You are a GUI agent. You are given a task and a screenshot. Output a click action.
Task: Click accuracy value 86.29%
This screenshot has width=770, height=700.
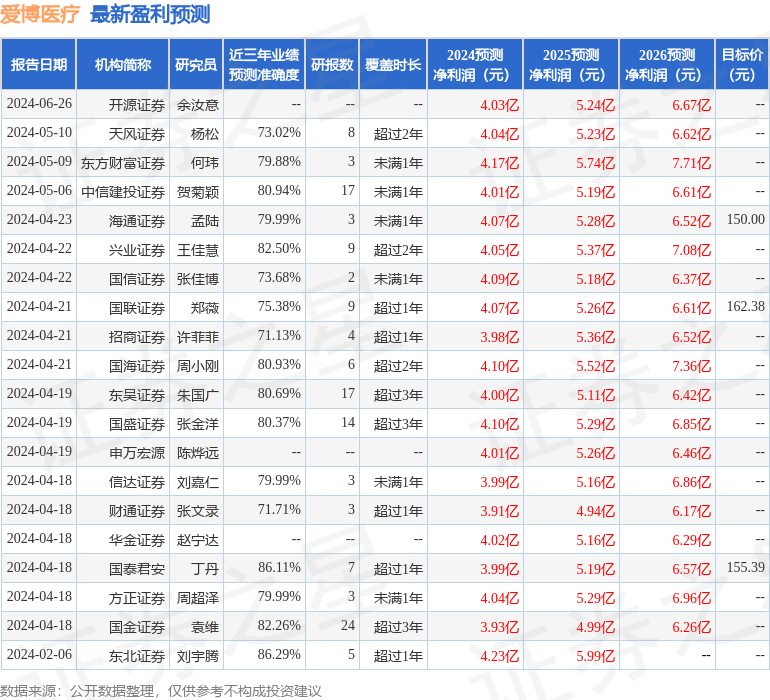279,654
